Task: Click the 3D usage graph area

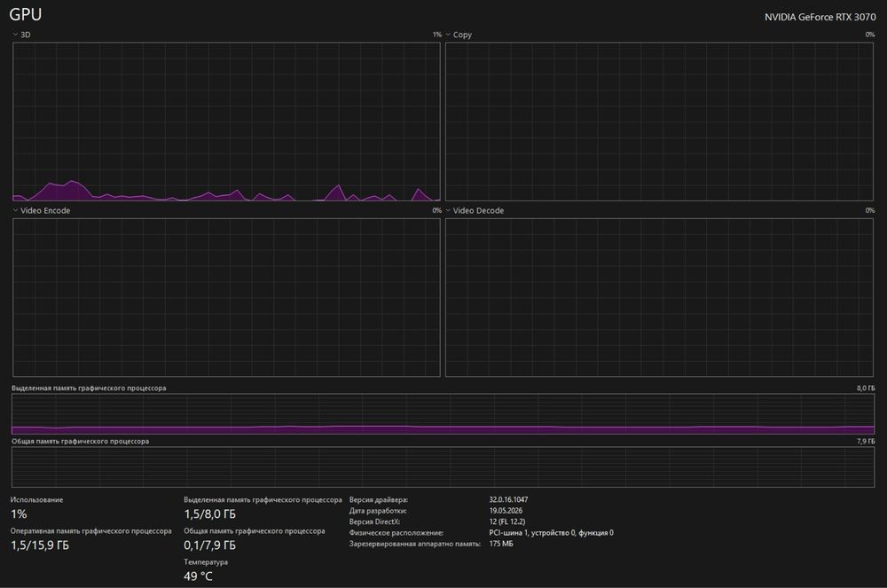Action: point(226,122)
